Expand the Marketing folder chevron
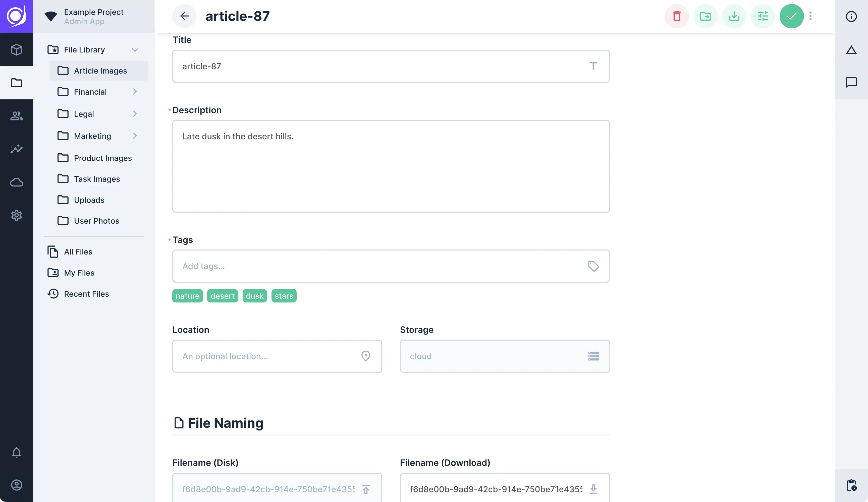The width and height of the screenshot is (868, 502). point(135,136)
